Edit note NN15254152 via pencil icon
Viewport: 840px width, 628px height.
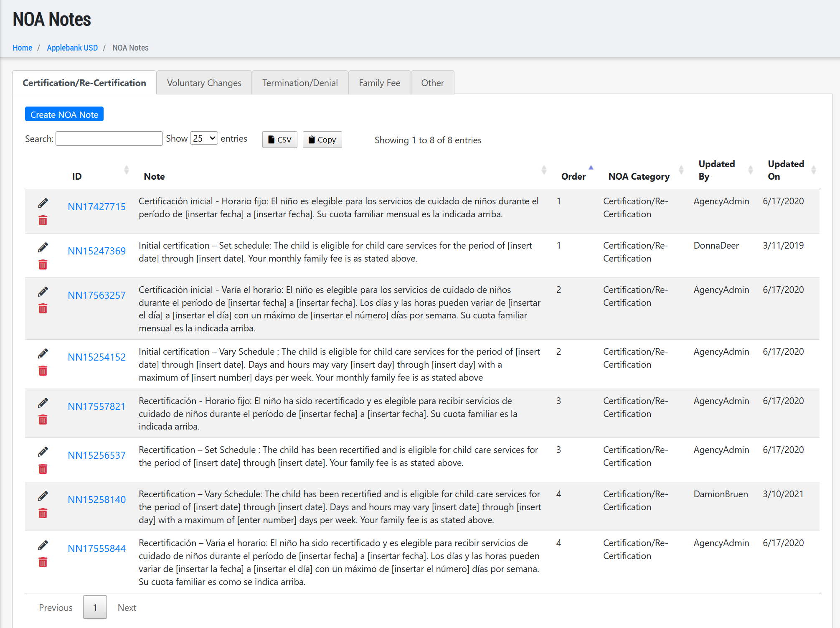click(43, 353)
